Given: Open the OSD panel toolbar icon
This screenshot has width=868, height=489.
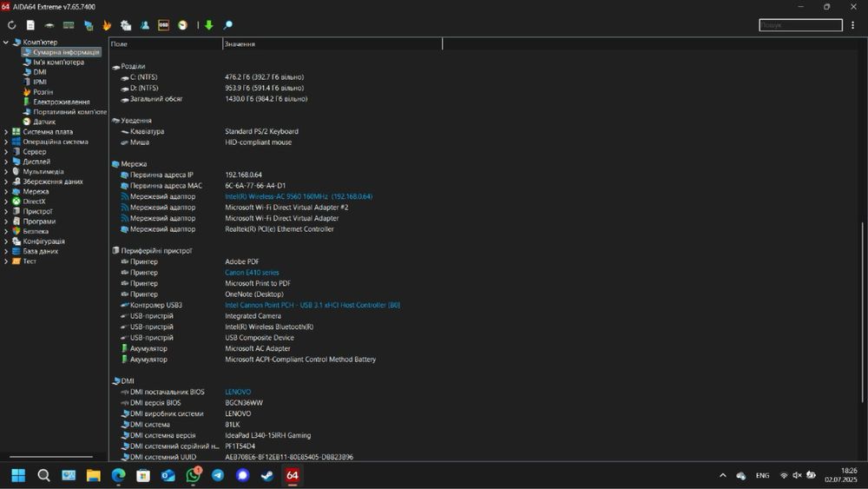Looking at the screenshot, I should click(x=163, y=25).
